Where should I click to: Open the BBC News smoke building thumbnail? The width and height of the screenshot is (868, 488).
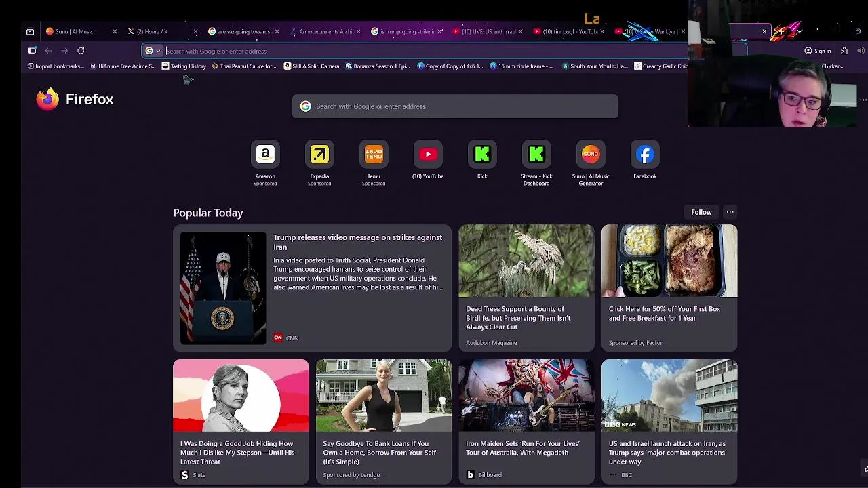coord(669,395)
